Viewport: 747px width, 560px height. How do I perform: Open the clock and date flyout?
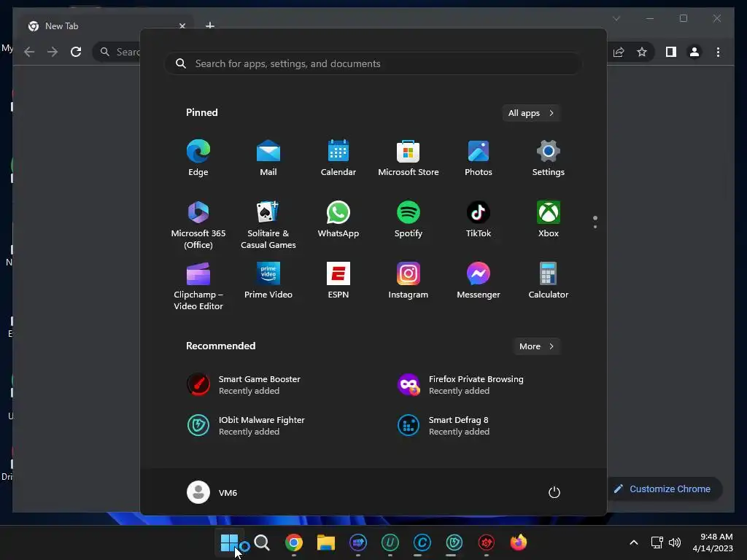click(713, 542)
